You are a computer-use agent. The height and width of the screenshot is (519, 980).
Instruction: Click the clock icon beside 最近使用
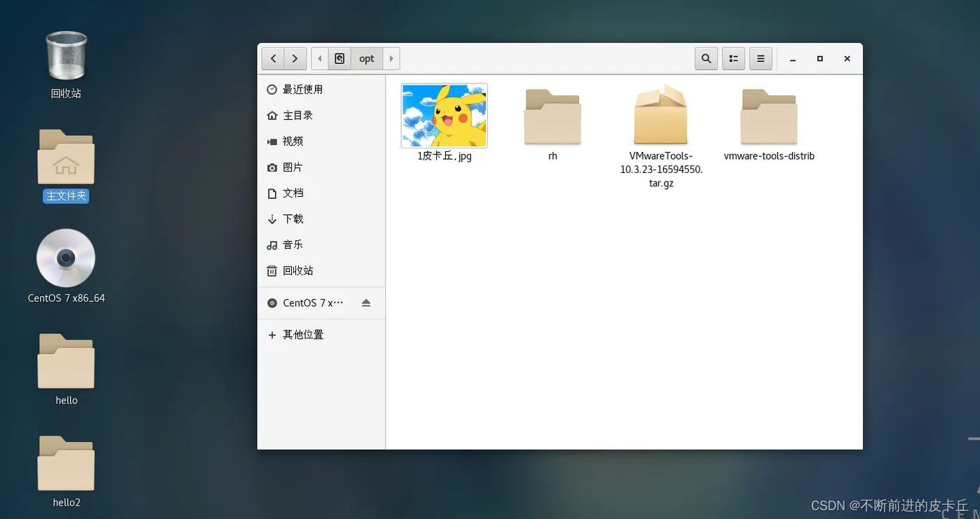272,90
